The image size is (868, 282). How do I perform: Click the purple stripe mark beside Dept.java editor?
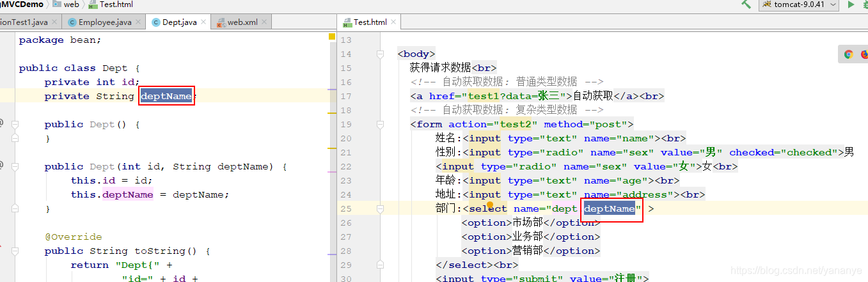[332, 91]
